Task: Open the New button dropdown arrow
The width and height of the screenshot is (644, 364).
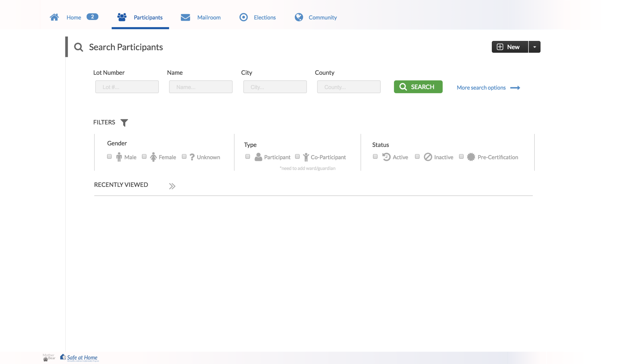Action: point(534,47)
